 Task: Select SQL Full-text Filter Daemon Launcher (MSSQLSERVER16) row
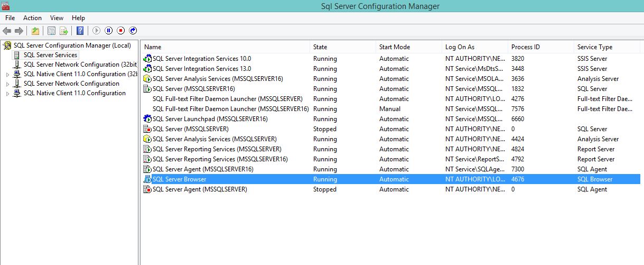(231, 109)
